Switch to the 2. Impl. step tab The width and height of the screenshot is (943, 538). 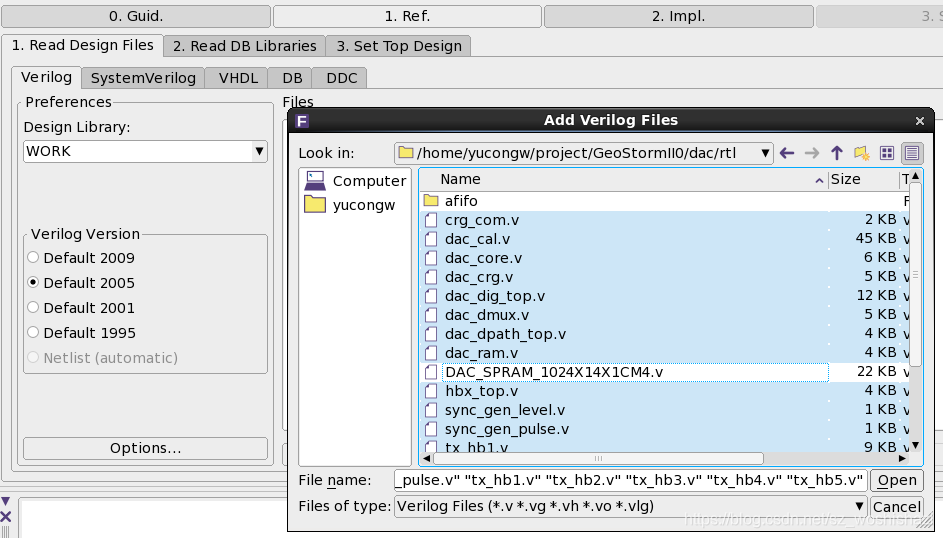[678, 16]
